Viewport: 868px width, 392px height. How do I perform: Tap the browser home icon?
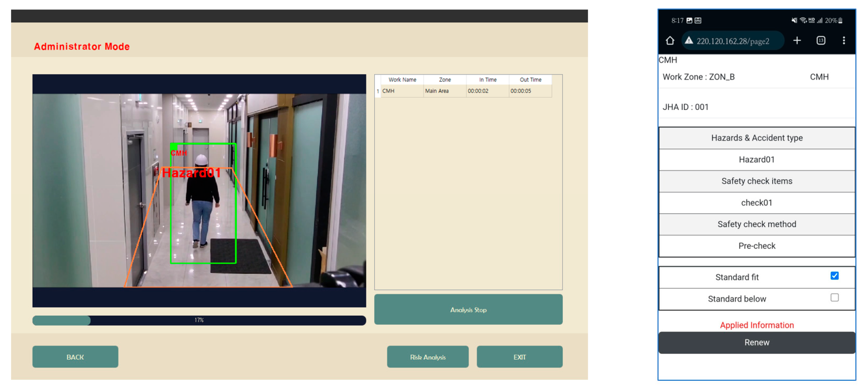click(670, 41)
